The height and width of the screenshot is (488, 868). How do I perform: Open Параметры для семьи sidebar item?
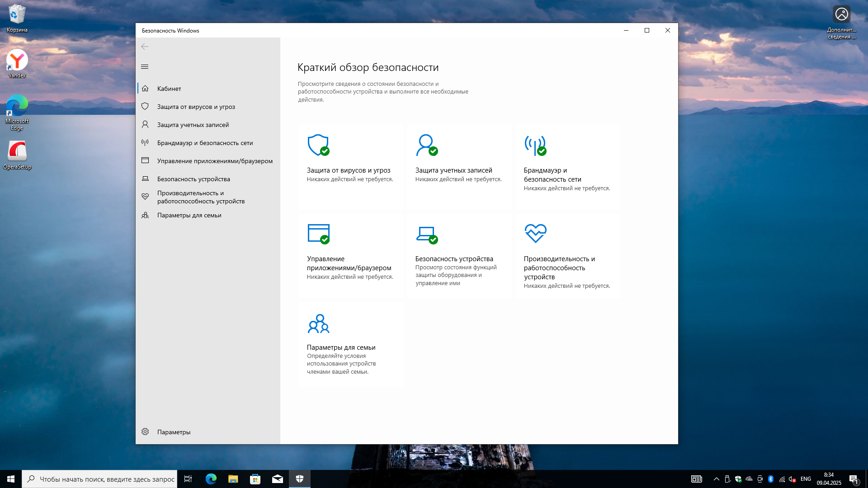(189, 215)
